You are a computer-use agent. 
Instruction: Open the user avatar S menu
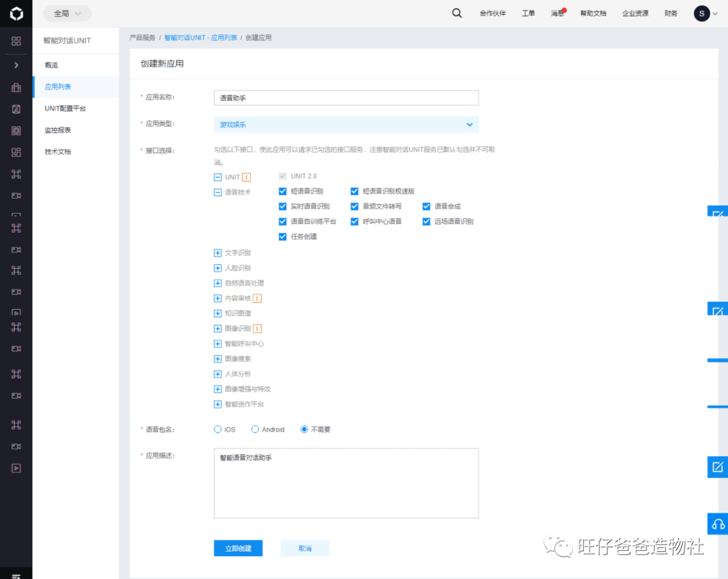point(705,13)
